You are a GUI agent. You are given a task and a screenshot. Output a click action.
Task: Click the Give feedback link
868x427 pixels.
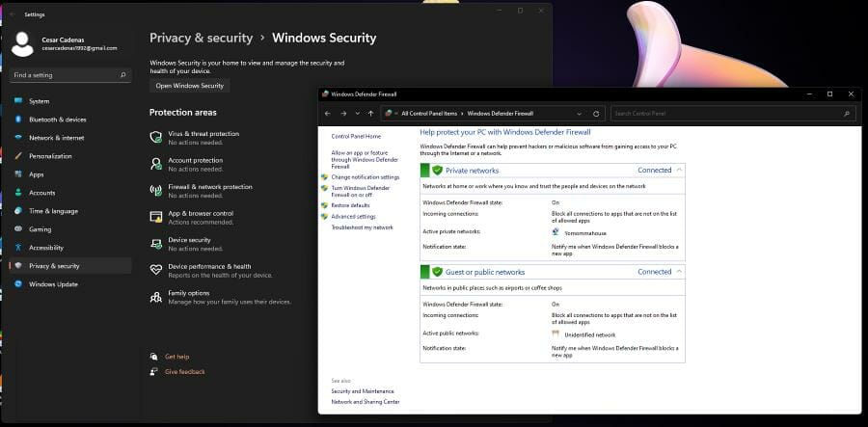pyautogui.click(x=185, y=372)
